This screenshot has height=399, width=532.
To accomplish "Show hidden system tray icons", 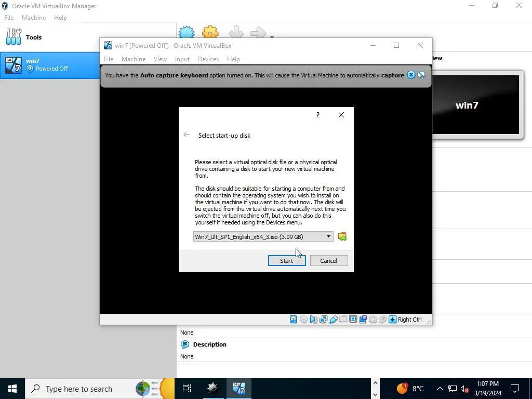I will 440,389.
